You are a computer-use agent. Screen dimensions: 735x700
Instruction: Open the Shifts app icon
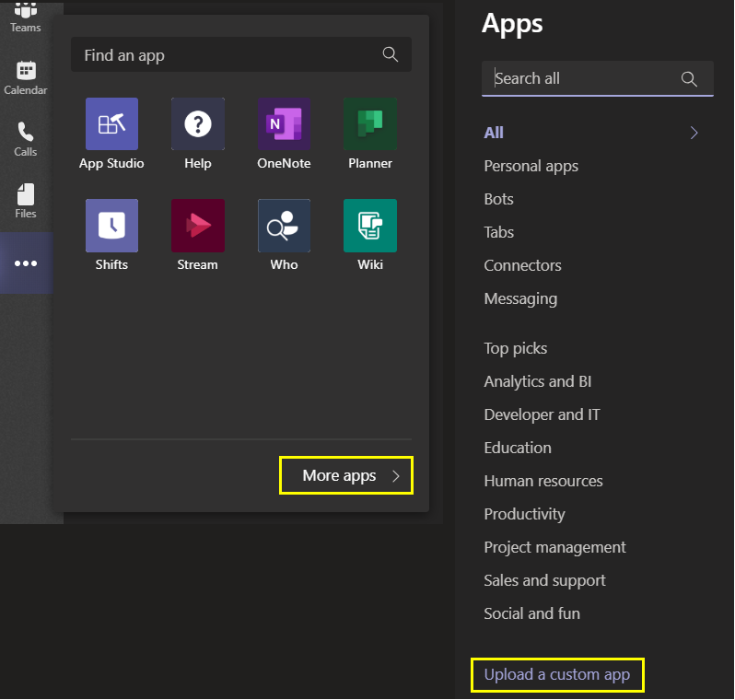[111, 226]
